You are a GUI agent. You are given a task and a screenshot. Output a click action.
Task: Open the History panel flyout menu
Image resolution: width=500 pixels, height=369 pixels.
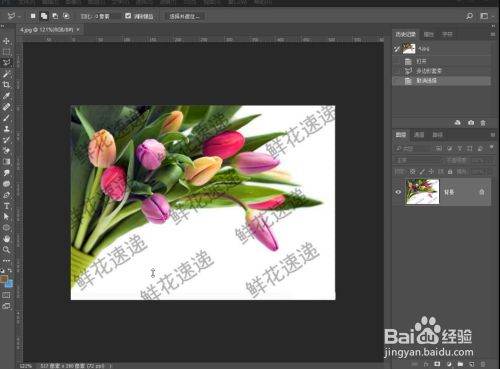point(493,34)
